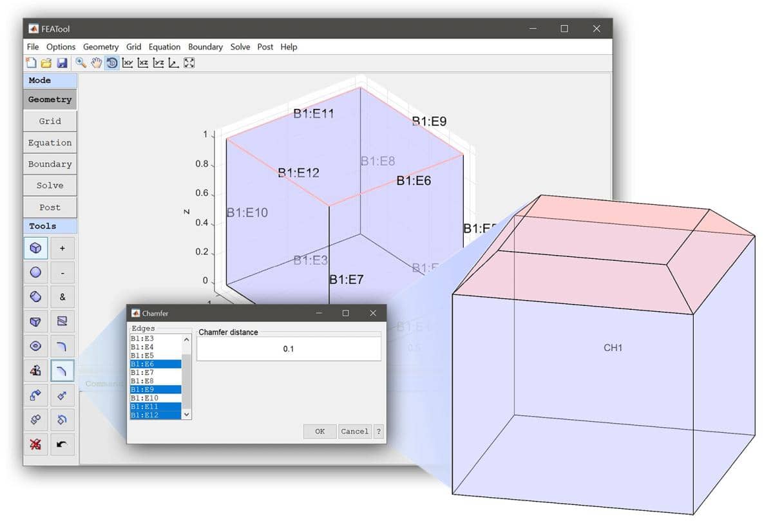This screenshot has height=532, width=773.
Task: Switch to Solve mode in sidebar
Action: [x=50, y=185]
